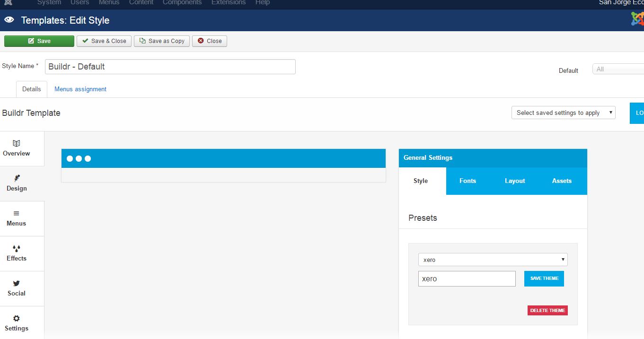Open the Users menu
This screenshot has width=644, height=339.
[x=79, y=2]
